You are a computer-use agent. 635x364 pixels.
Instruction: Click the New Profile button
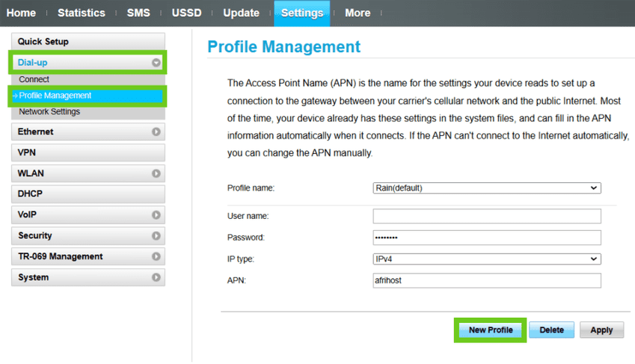pyautogui.click(x=491, y=330)
